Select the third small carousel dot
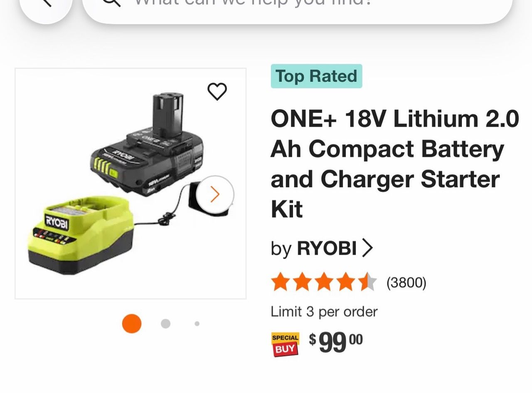The width and height of the screenshot is (532, 394). (197, 323)
